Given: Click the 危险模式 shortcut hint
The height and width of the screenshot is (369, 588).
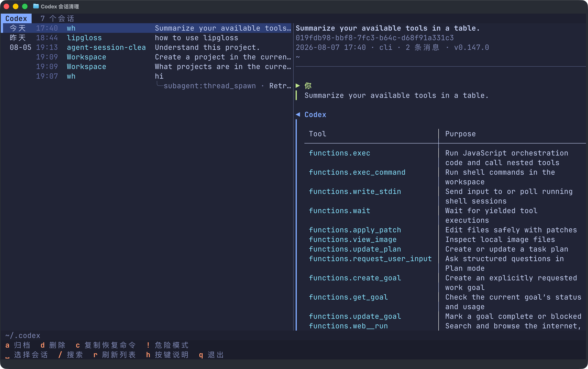Looking at the screenshot, I should [x=168, y=345].
